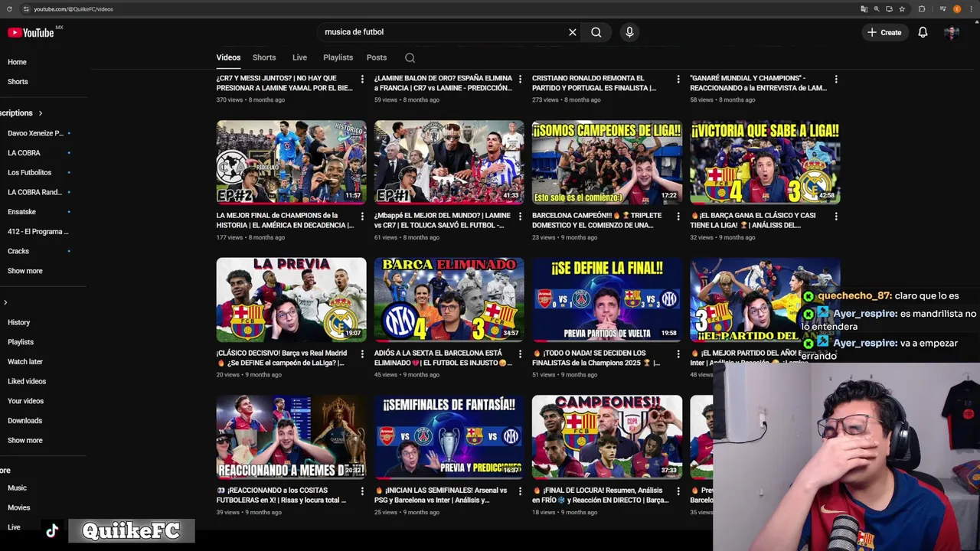Click the search magnifier button
This screenshot has width=980, height=551.
point(596,32)
